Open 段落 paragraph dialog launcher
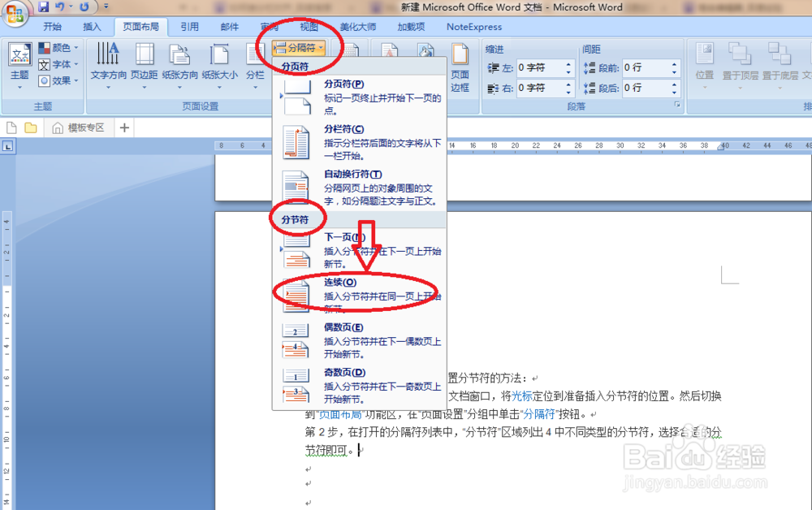This screenshot has width=812, height=510. [677, 105]
